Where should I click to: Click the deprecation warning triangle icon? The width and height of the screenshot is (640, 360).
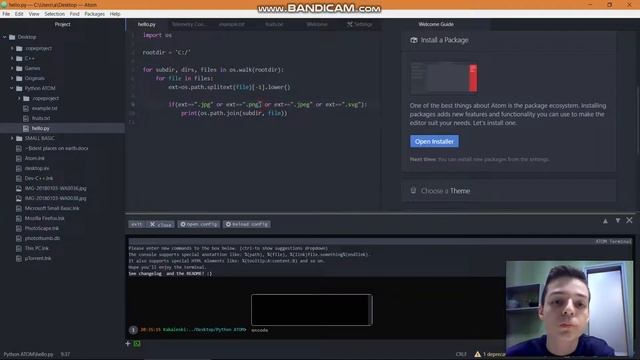tap(478, 354)
